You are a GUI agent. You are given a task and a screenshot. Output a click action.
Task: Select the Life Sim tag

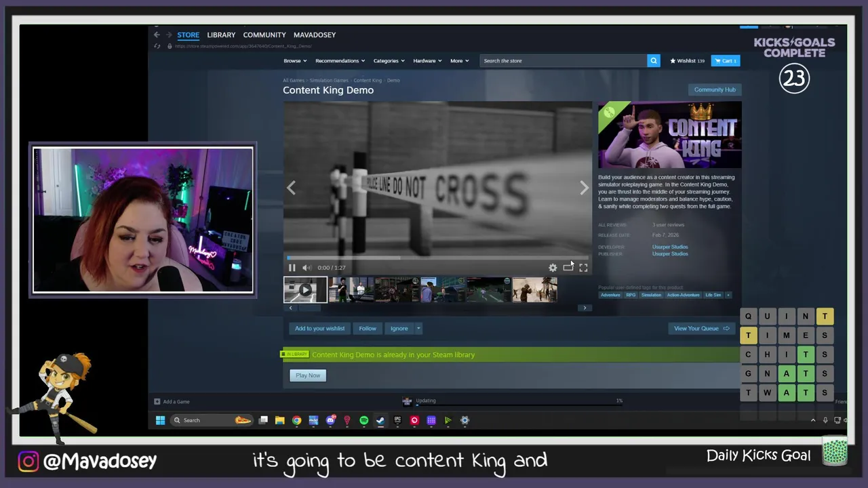click(x=713, y=296)
